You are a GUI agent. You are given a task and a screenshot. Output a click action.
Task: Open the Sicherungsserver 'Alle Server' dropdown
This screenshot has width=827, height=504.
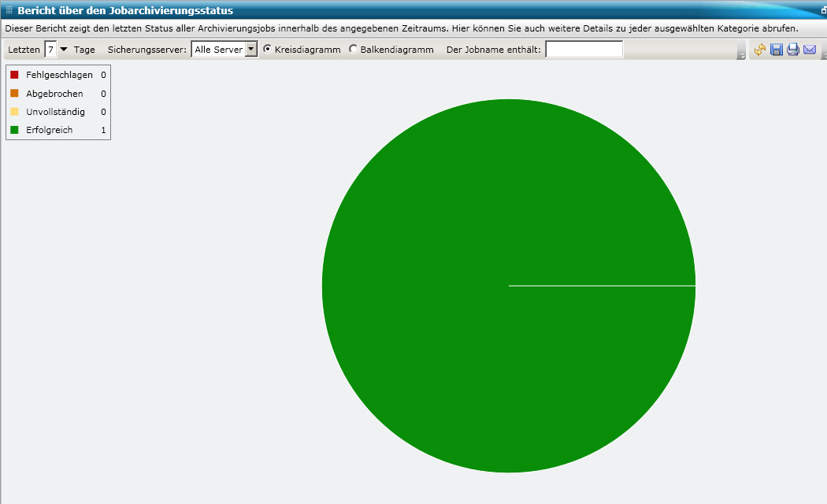point(224,49)
